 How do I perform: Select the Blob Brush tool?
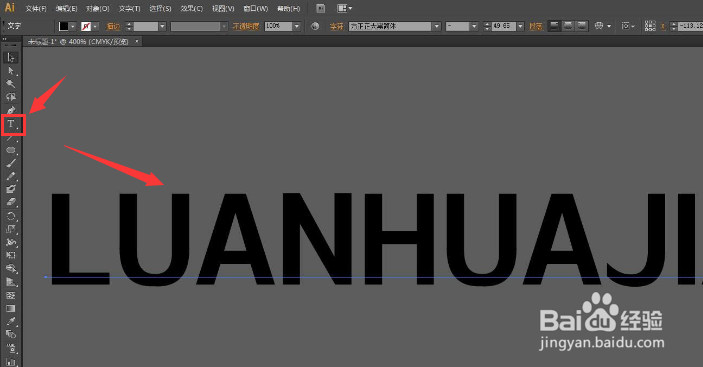(11, 189)
